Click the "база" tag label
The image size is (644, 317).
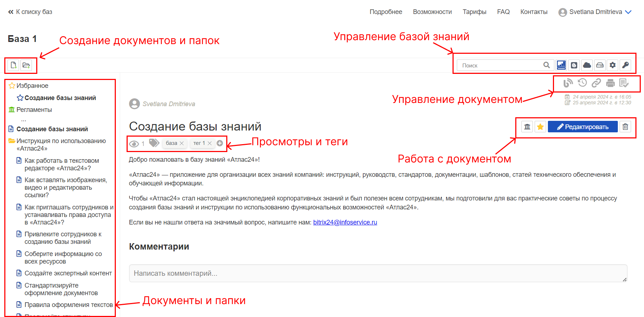coord(171,143)
